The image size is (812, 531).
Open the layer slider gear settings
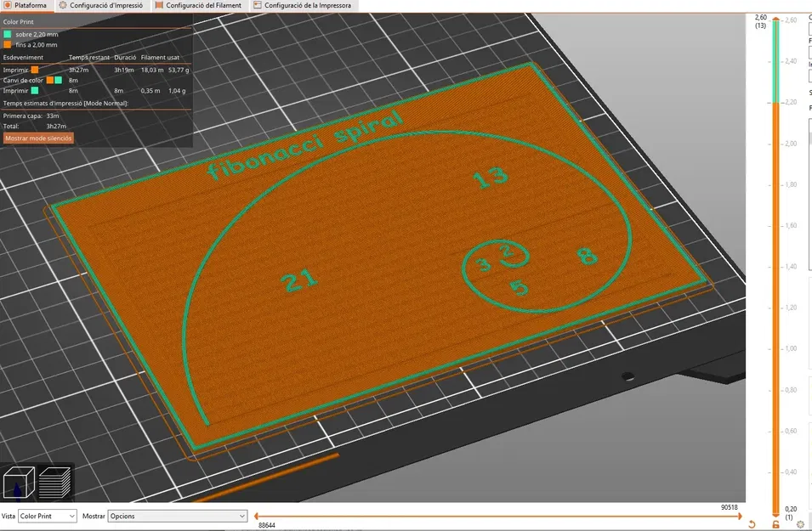[x=800, y=524]
